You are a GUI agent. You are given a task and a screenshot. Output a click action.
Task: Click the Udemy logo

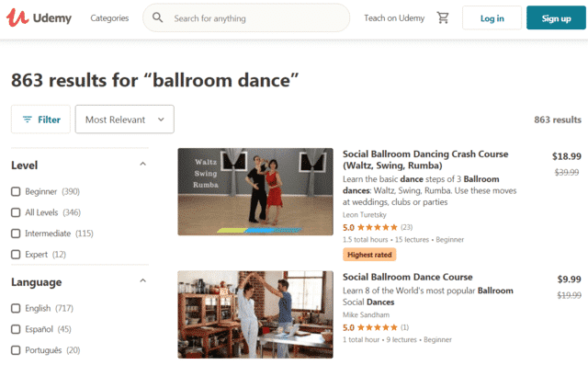[x=39, y=17]
